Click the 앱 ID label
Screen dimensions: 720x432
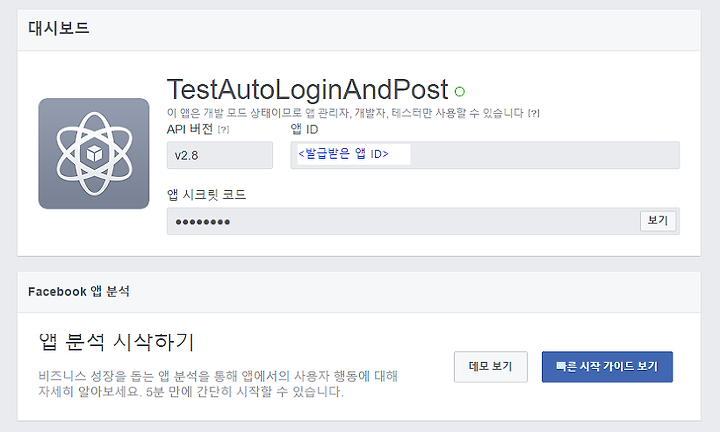pyautogui.click(x=304, y=129)
